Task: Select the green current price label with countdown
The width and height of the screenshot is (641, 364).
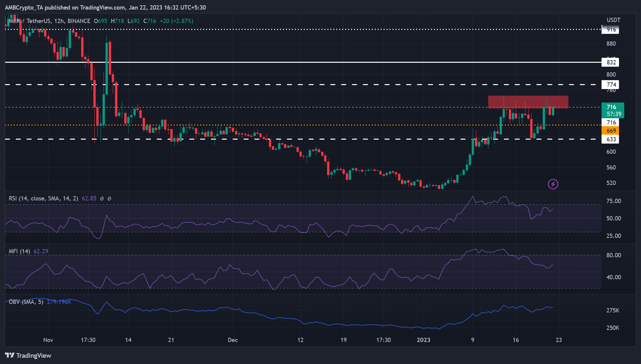Action: click(x=613, y=110)
